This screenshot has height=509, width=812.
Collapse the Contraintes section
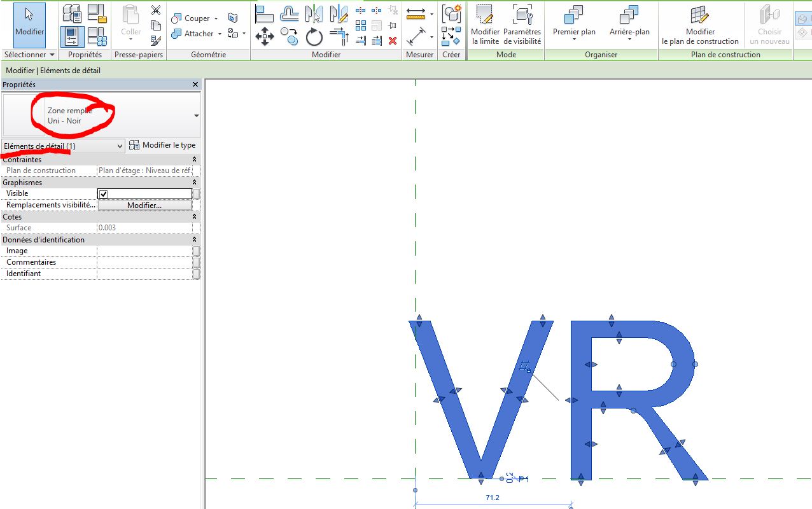click(195, 160)
